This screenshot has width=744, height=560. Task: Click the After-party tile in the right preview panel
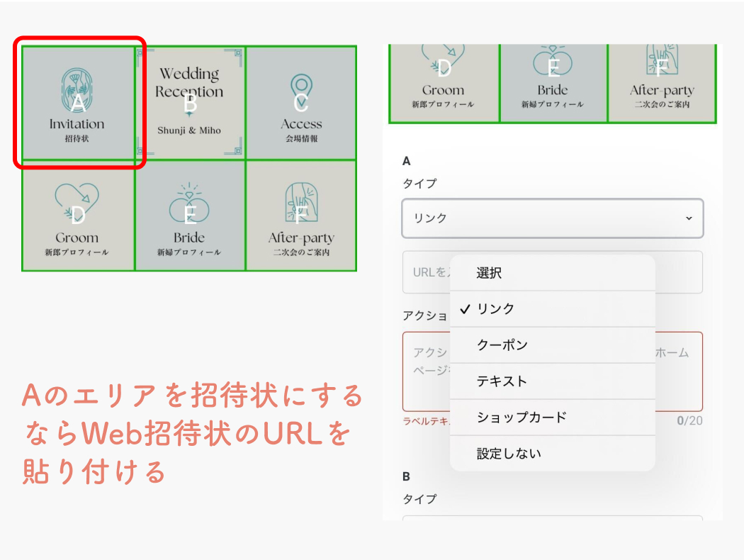point(661,84)
